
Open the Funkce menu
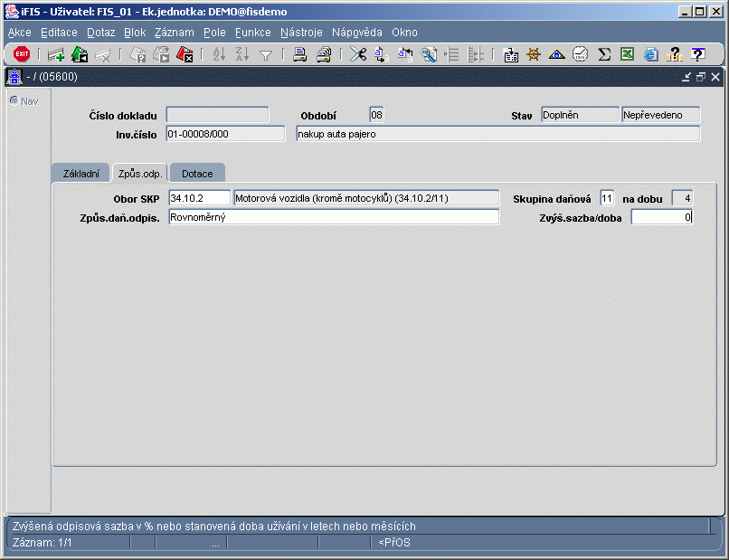tap(253, 33)
